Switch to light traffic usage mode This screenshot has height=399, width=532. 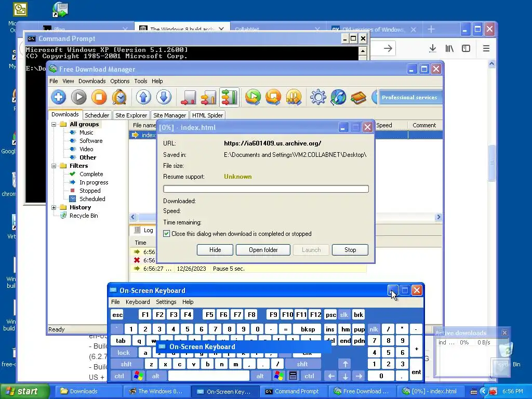coord(188,97)
